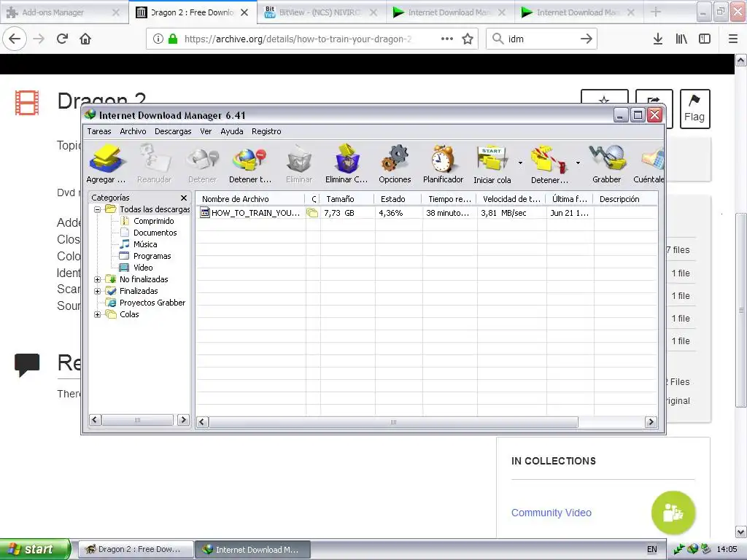The height and width of the screenshot is (560, 747).
Task: Open the Firefox library icon
Action: pos(681,39)
